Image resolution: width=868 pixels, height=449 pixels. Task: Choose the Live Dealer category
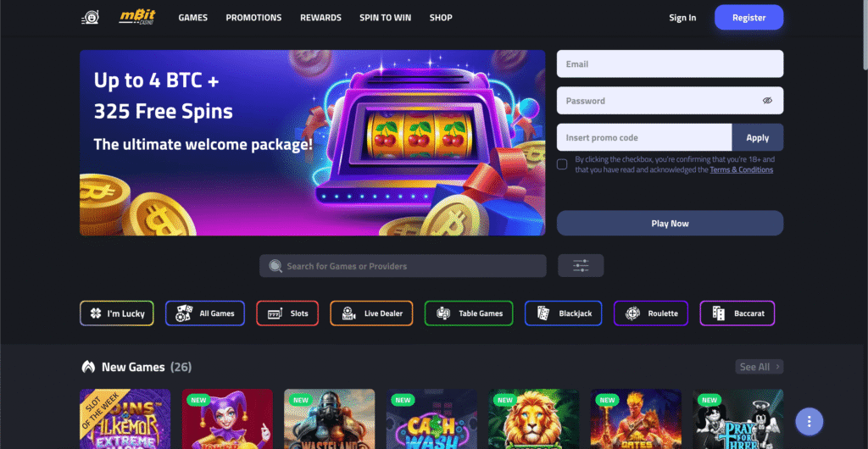pyautogui.click(x=371, y=313)
